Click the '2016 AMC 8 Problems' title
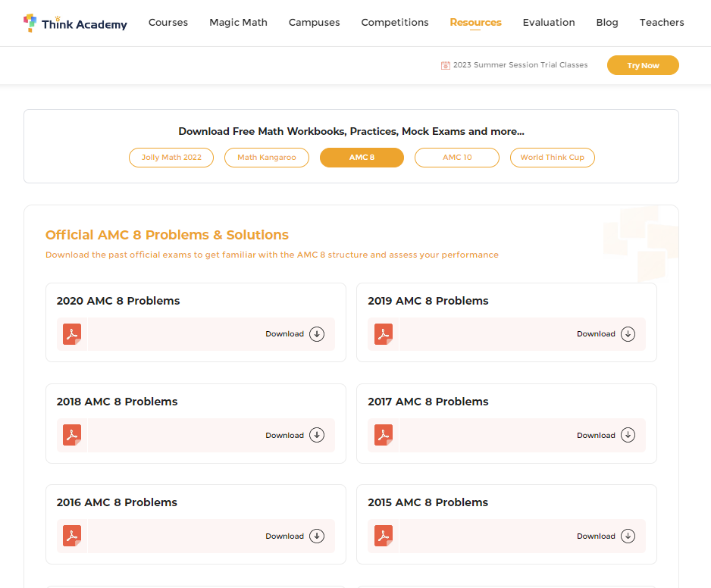Viewport: 711px width, 588px height. [x=117, y=502]
